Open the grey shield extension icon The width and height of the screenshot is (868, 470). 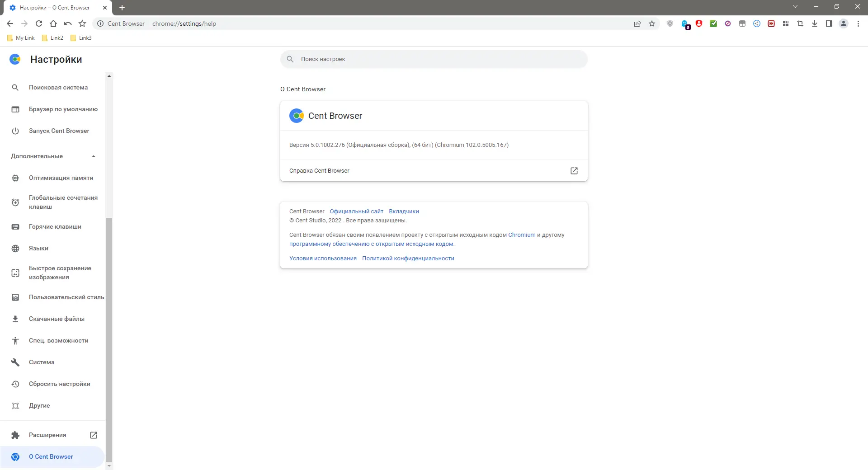pos(670,23)
